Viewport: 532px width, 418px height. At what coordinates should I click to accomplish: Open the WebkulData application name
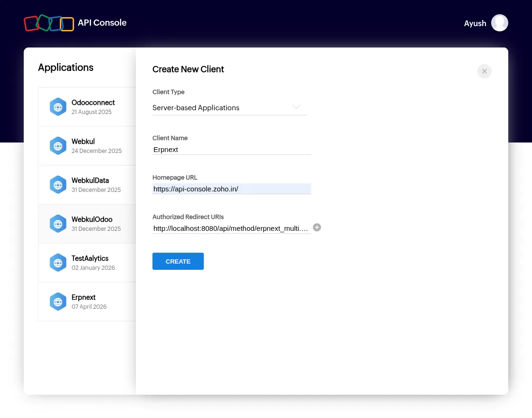click(90, 180)
